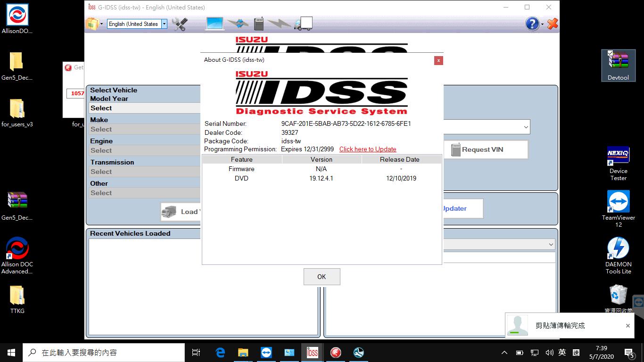Image resolution: width=644 pixels, height=362 pixels.
Task: Click the Version column header
Action: (322, 159)
